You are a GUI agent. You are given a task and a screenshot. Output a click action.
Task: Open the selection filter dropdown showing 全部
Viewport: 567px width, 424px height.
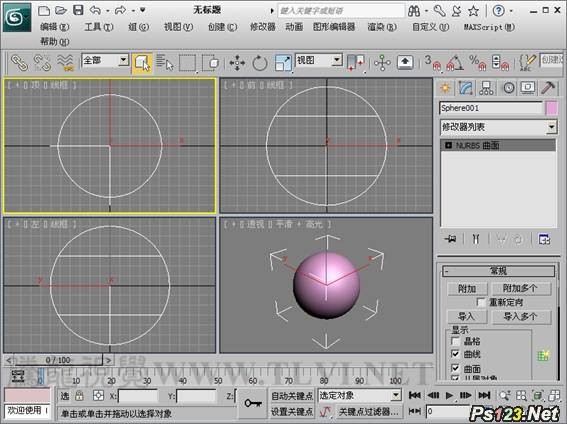click(x=106, y=60)
